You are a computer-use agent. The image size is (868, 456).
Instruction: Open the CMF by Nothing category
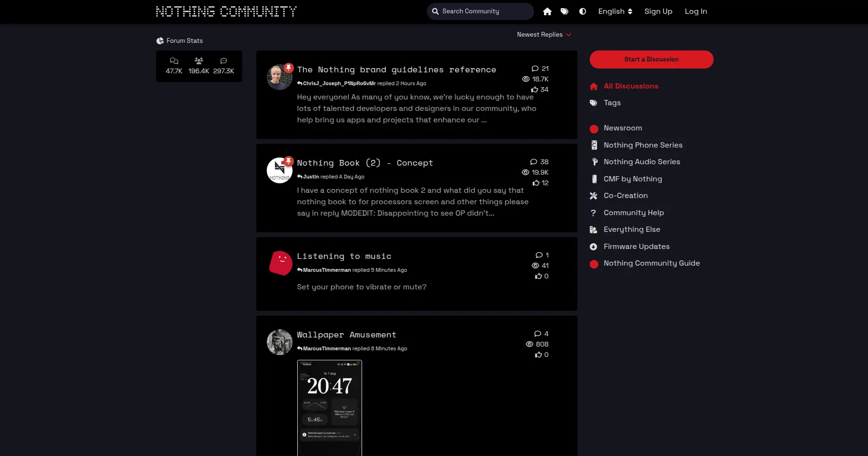click(633, 179)
